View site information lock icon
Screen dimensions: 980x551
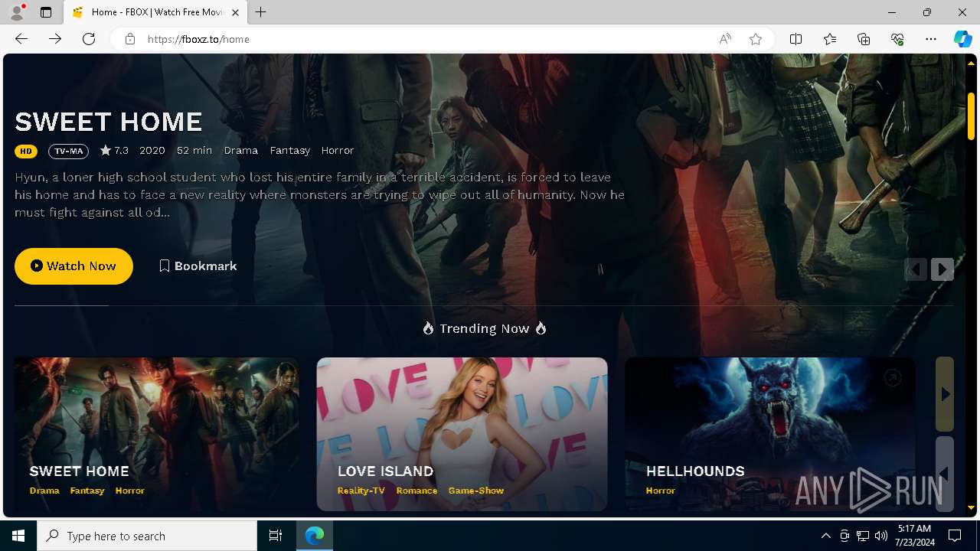point(130,39)
